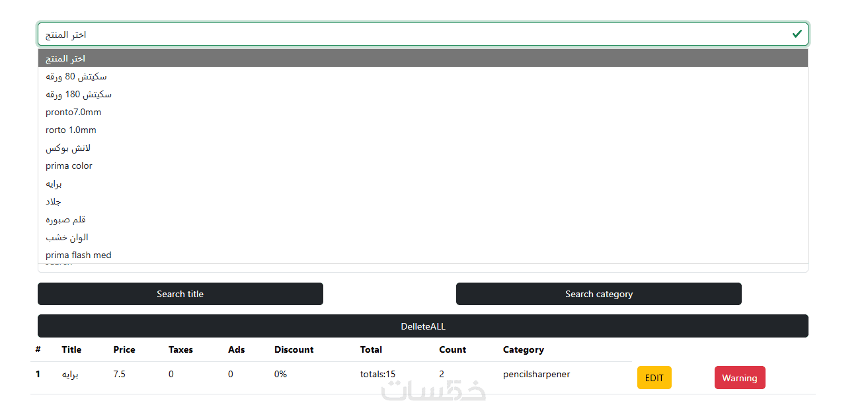This screenshot has height=409, width=868.
Task: Click the Taxes column header
Action: [180, 349]
